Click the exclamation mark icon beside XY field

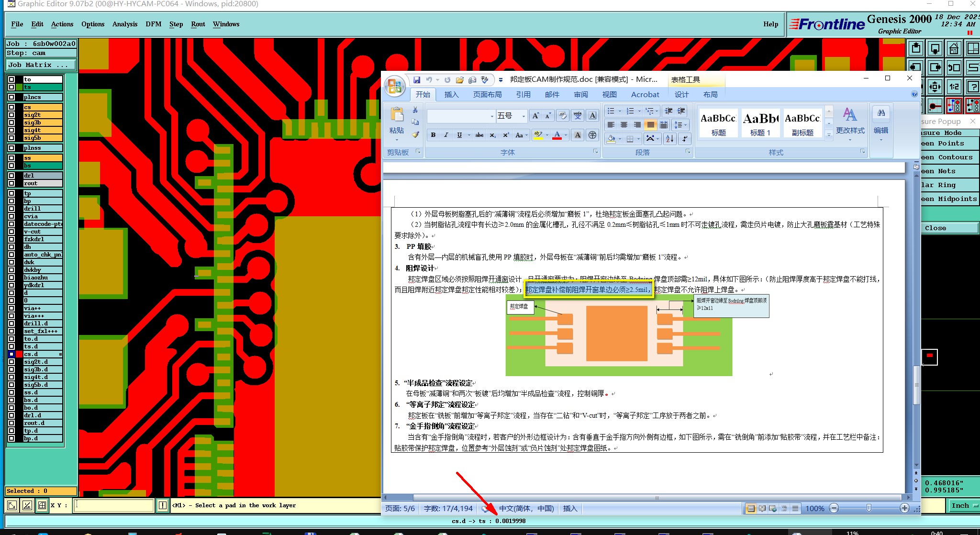163,505
